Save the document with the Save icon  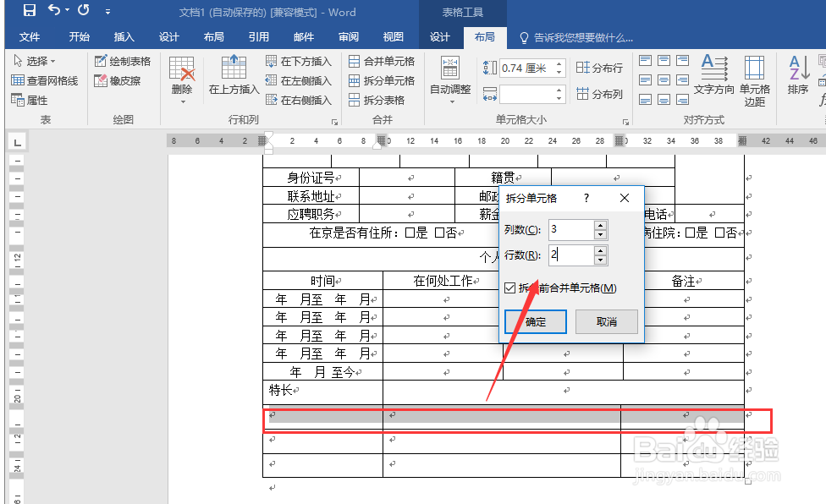pos(30,10)
